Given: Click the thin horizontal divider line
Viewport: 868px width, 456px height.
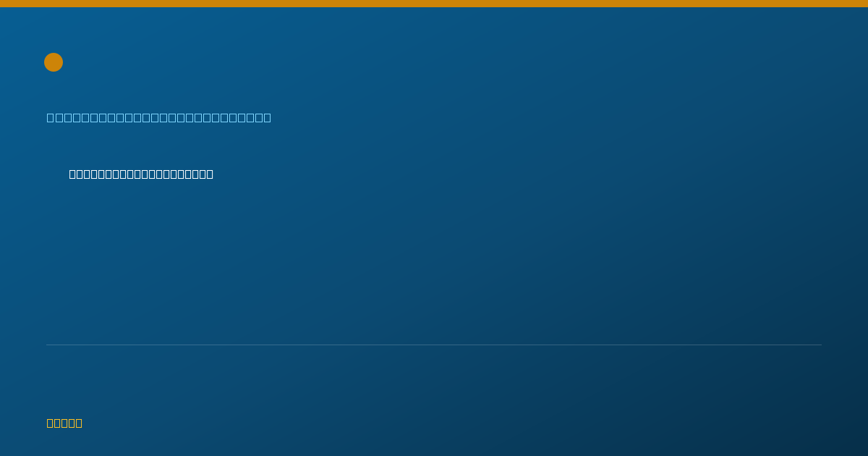Looking at the screenshot, I should (434, 345).
